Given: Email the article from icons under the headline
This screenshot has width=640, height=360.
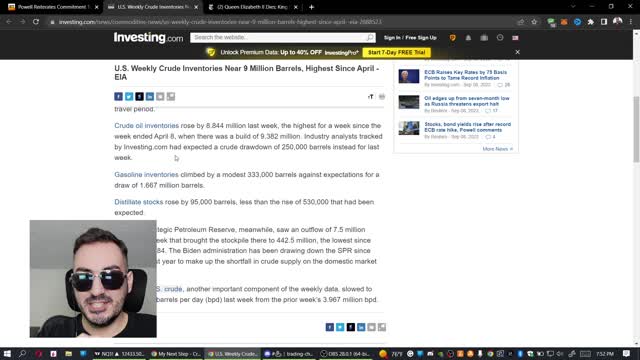Looking at the screenshot, I should click(160, 96).
